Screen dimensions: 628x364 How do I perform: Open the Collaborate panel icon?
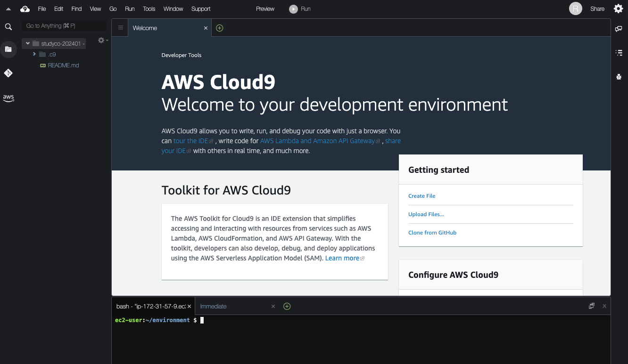pyautogui.click(x=619, y=29)
